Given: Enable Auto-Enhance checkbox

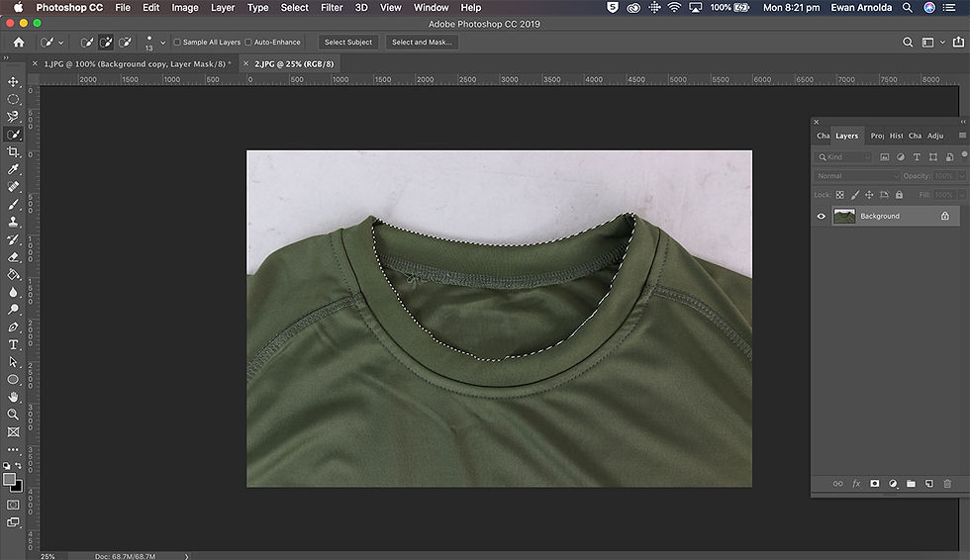Looking at the screenshot, I should pos(248,42).
